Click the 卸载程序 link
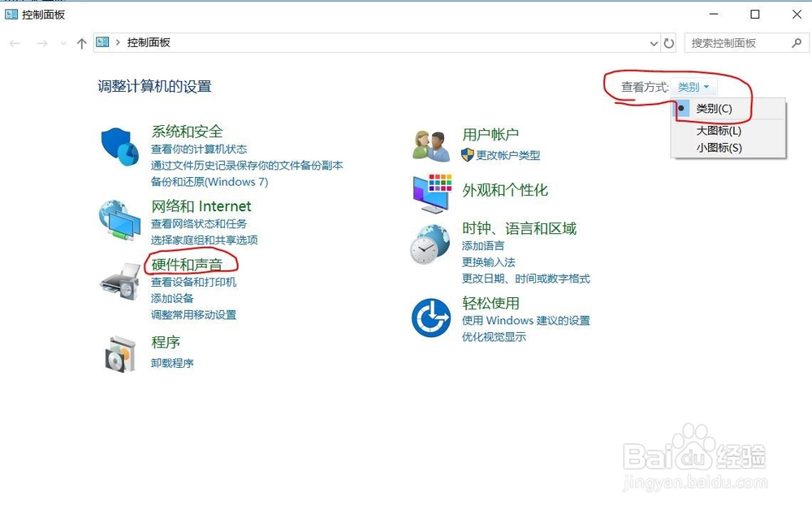The height and width of the screenshot is (510, 812). pos(172,364)
